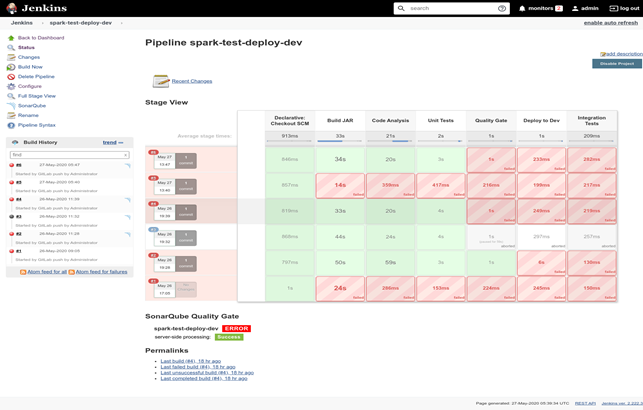Open the aborted Integration Tests cell showing 257ms

(x=592, y=237)
